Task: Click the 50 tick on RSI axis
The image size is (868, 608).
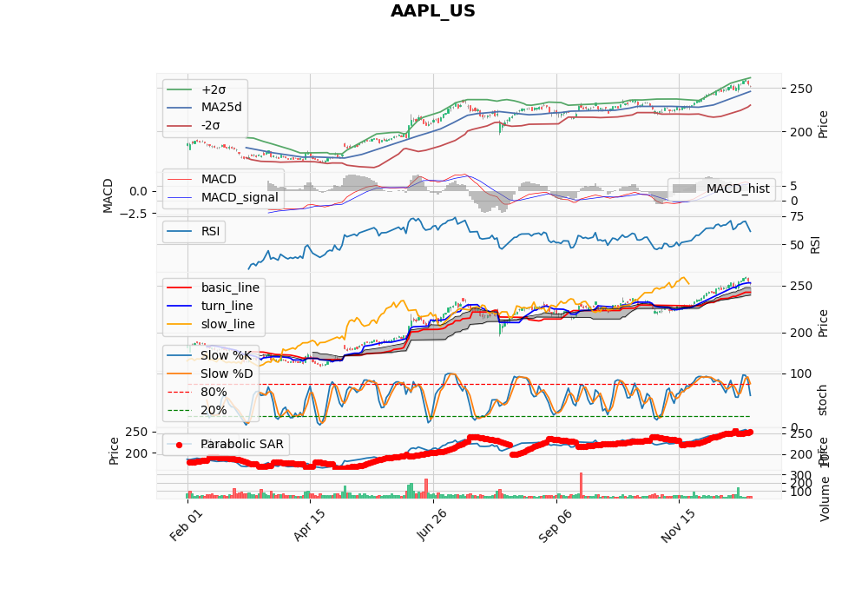Action: (797, 245)
